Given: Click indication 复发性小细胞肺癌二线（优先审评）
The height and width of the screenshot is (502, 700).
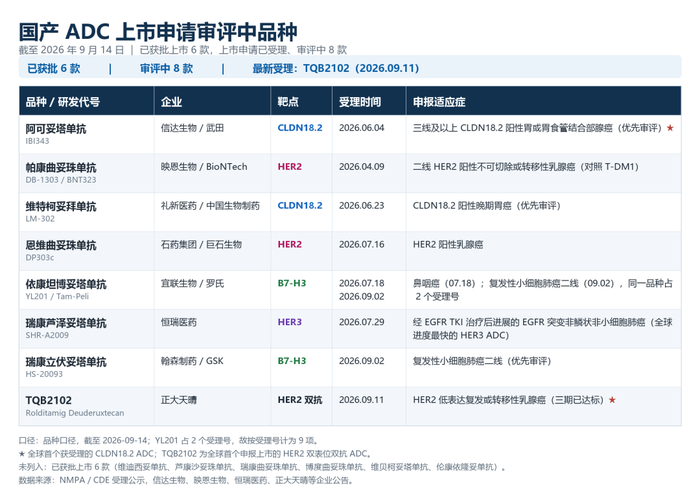Looking at the screenshot, I should pyautogui.click(x=482, y=361).
